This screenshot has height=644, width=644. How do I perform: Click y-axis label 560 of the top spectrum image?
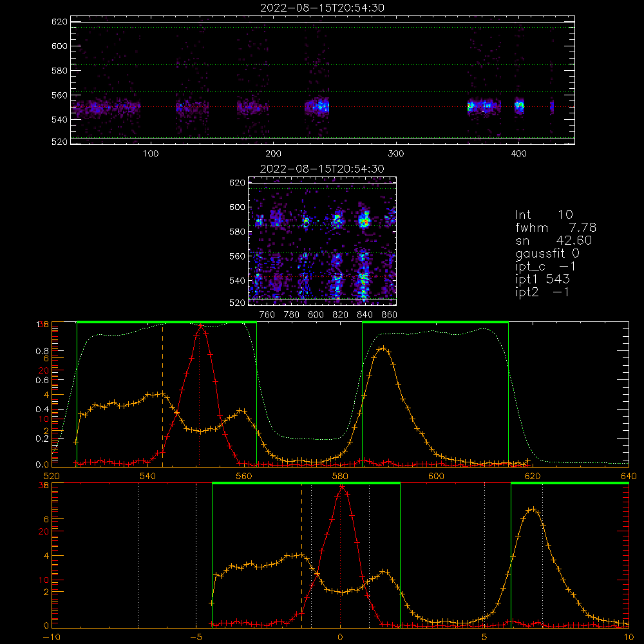pos(59,95)
